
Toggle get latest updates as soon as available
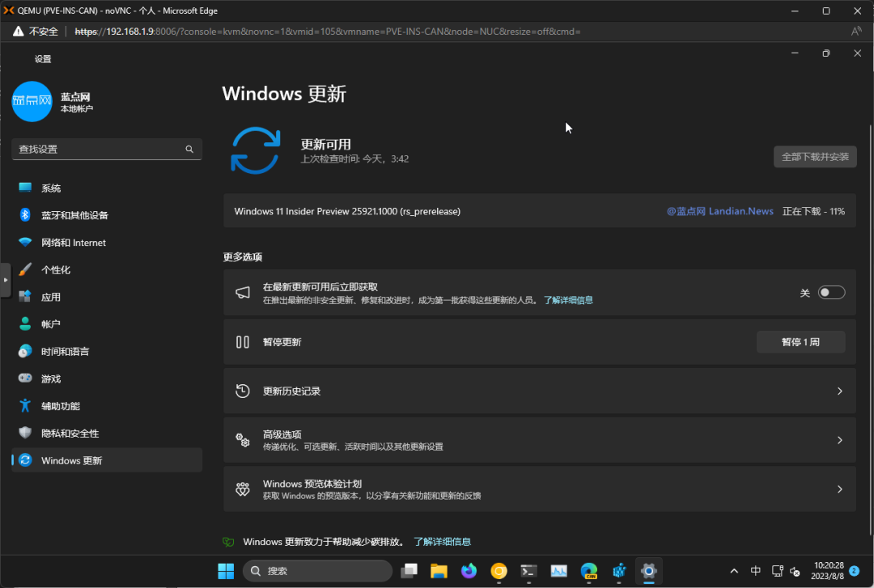click(x=831, y=293)
